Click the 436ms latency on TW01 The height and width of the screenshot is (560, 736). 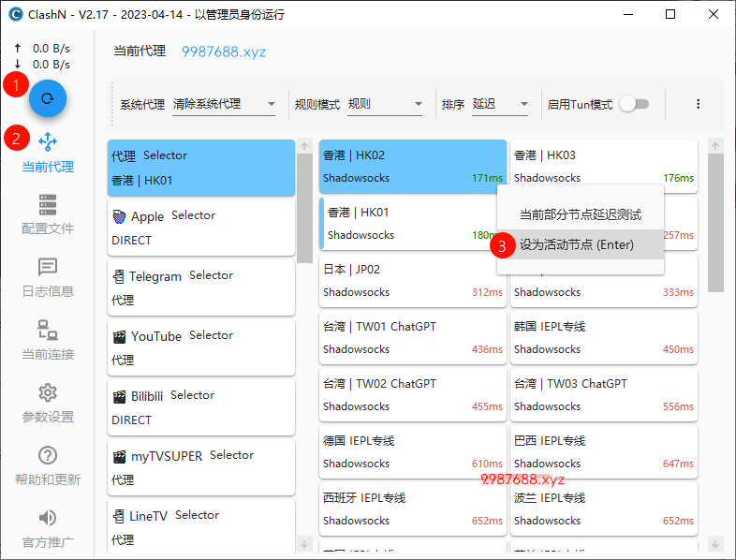click(487, 349)
